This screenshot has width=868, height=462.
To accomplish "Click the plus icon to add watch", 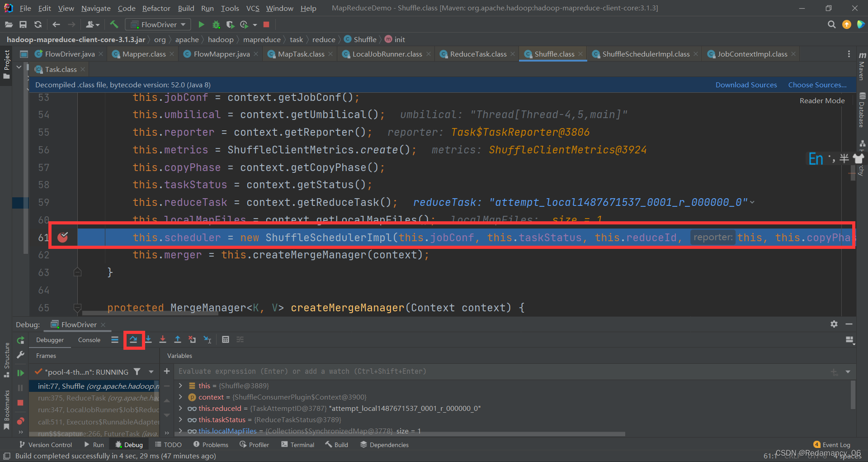I will click(167, 371).
